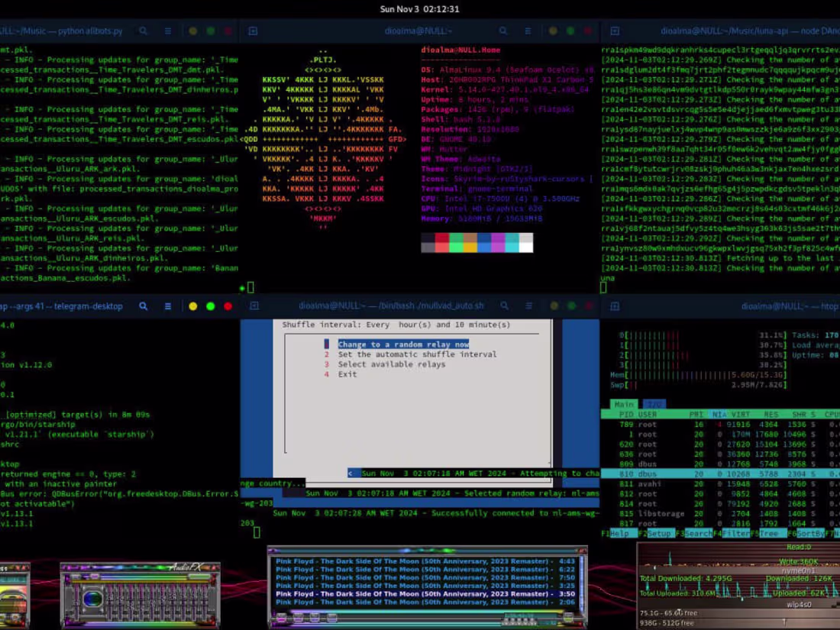Select 'Select available relays' menu option

pyautogui.click(x=391, y=364)
